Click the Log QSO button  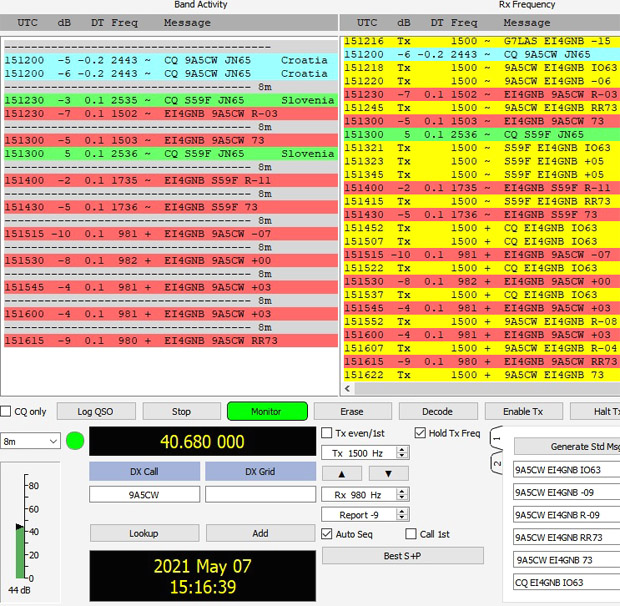tap(96, 412)
